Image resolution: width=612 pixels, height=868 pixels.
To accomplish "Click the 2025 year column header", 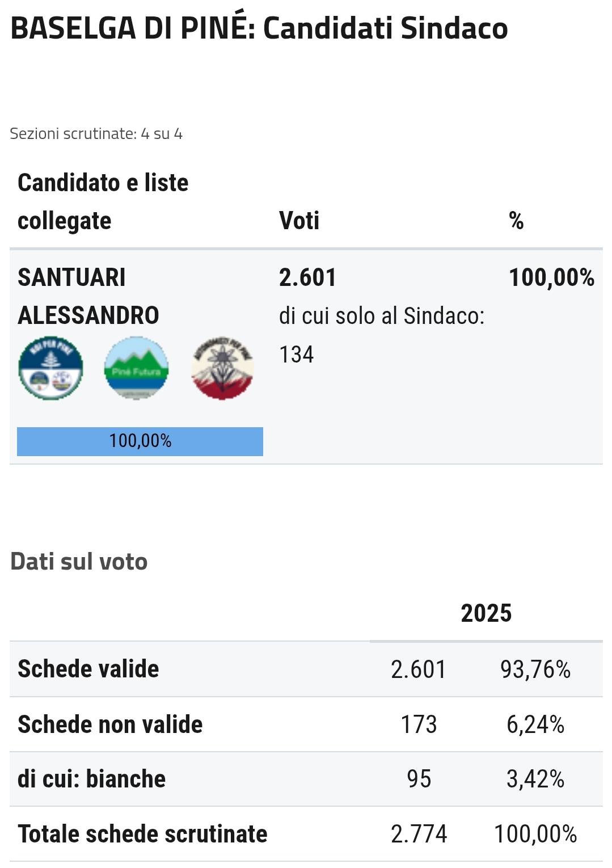I will pos(486,613).
